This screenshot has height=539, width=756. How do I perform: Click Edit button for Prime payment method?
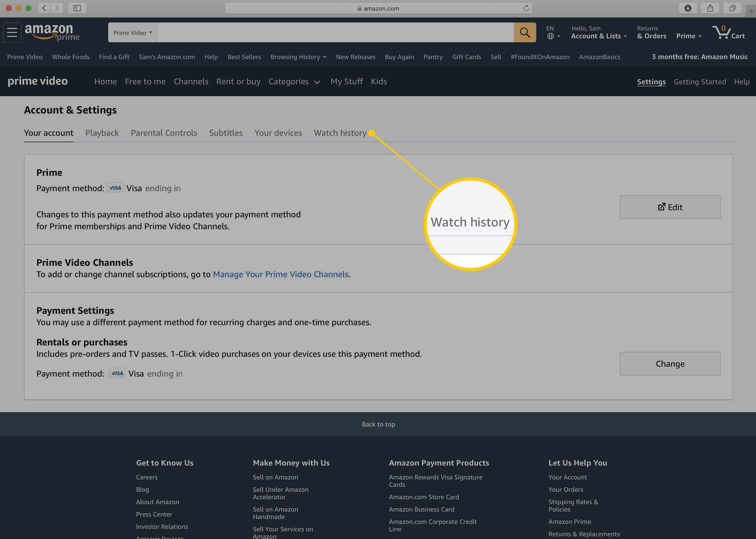[670, 206]
